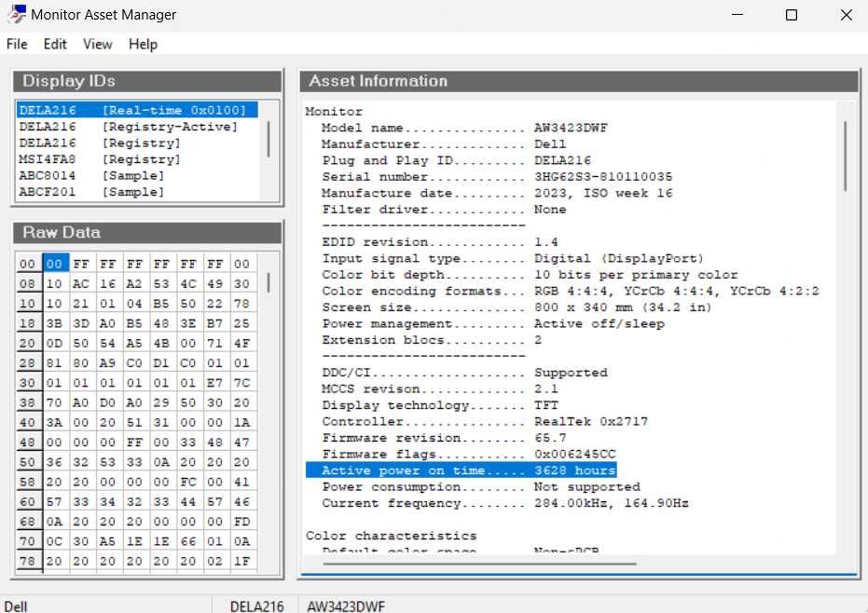Click the Display IDs panel header

point(147,81)
